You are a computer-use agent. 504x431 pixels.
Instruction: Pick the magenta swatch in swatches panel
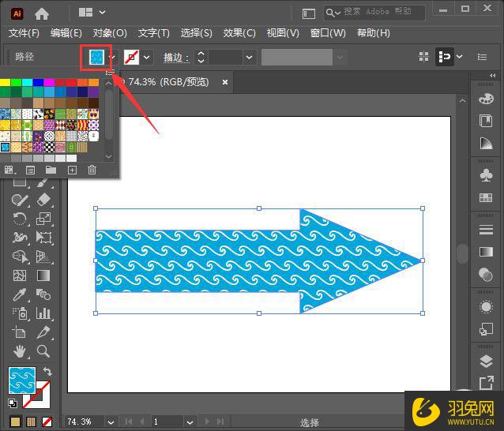coord(49,83)
